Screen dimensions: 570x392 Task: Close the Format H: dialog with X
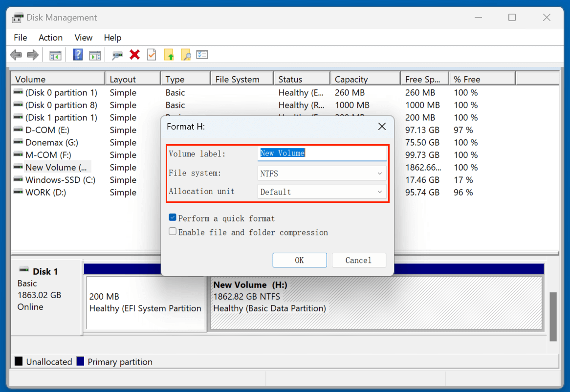pos(382,127)
